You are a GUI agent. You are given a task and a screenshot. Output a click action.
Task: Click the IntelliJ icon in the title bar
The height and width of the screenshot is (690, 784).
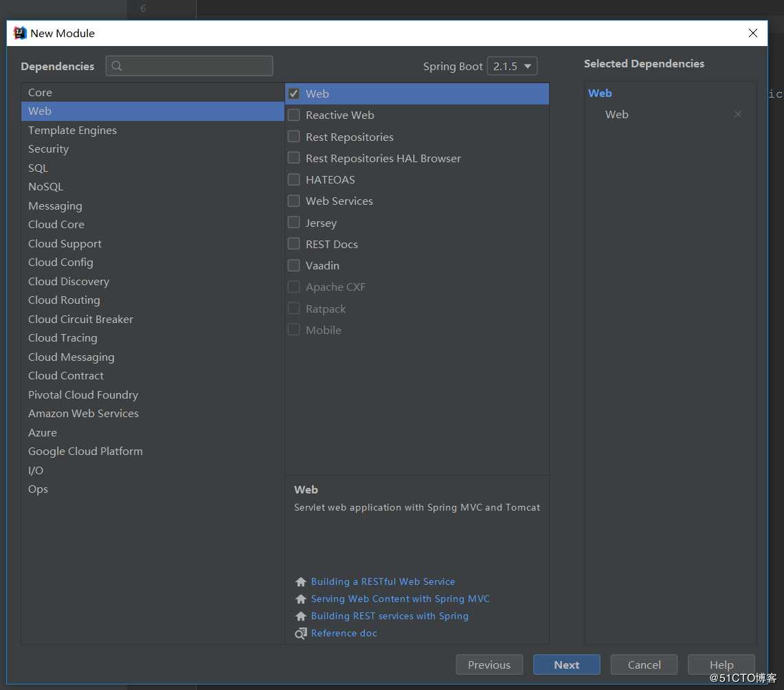(x=19, y=33)
